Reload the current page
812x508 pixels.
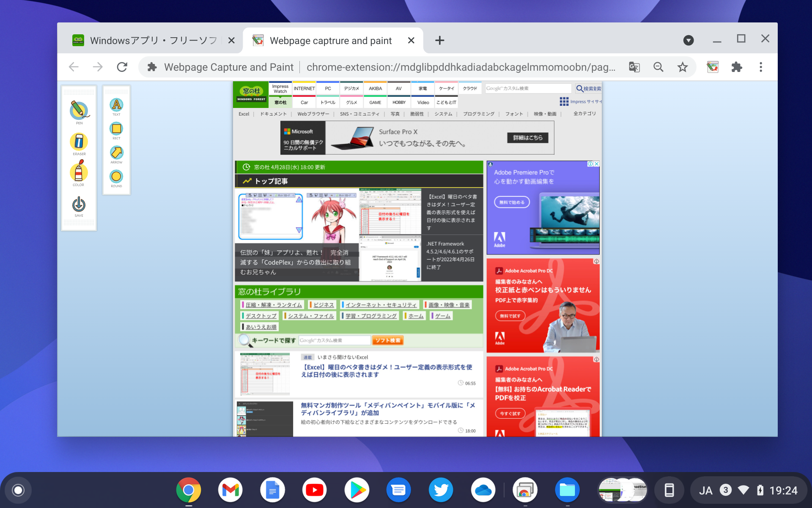click(122, 67)
